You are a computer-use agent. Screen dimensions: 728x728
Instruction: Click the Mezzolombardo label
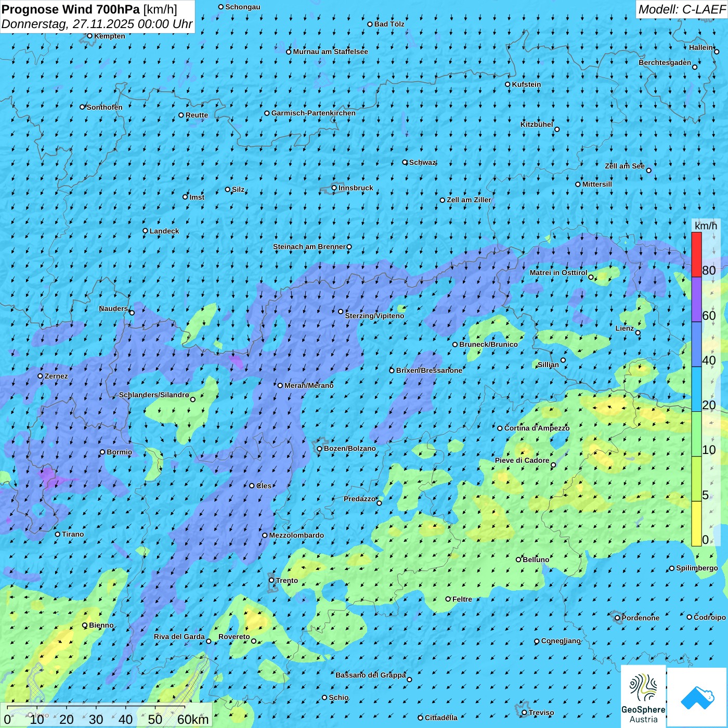296,535
